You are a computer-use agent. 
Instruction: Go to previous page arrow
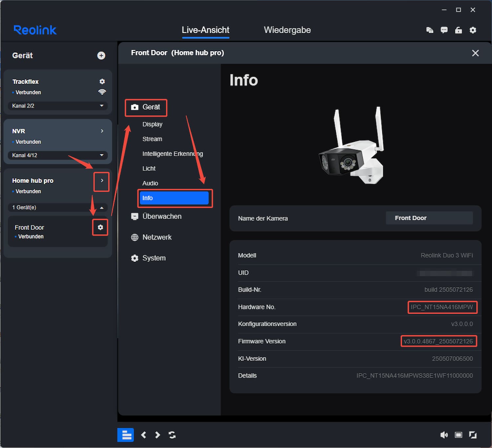pos(143,435)
